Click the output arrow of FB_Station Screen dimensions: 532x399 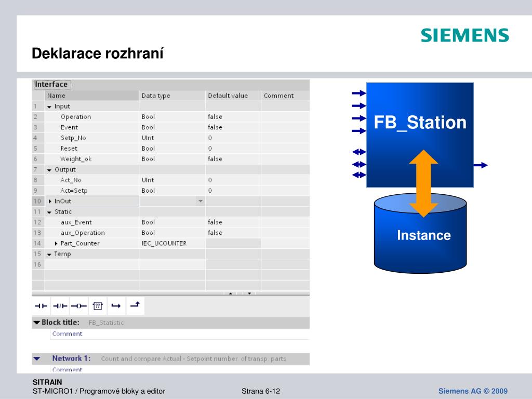(481, 165)
